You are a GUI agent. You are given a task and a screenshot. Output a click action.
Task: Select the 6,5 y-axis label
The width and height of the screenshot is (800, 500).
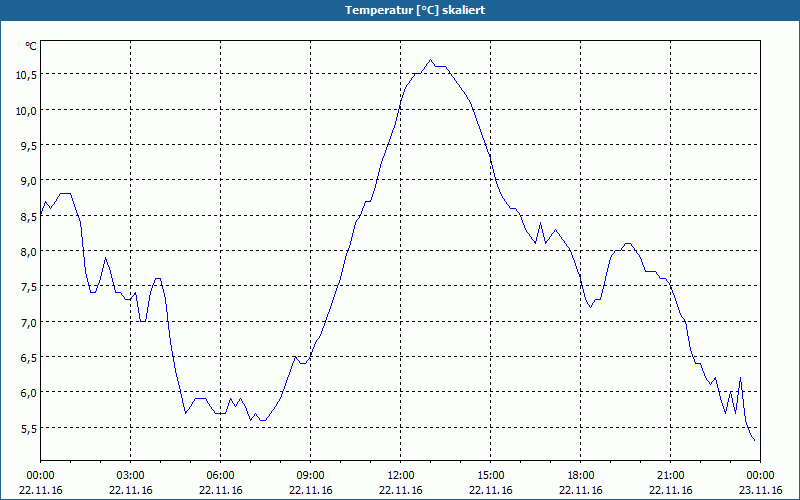(x=29, y=358)
